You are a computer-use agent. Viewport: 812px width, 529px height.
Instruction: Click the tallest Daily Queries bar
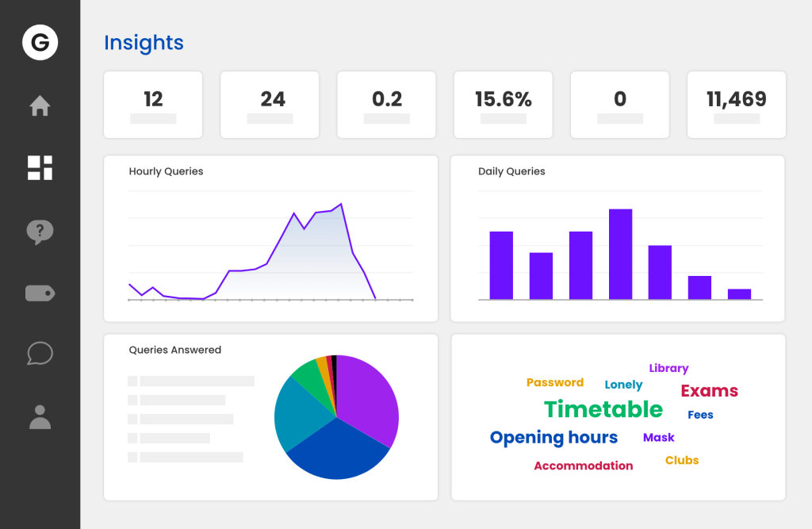coord(620,254)
